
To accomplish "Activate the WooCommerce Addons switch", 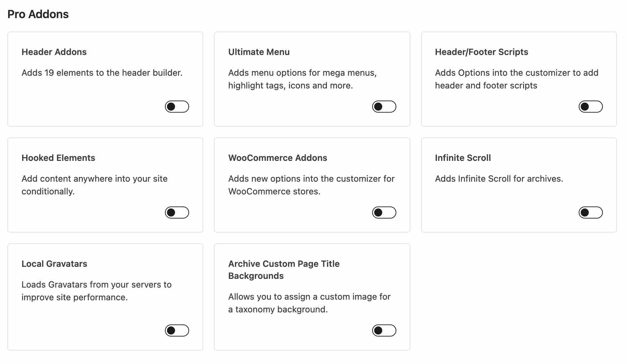I will (x=384, y=213).
